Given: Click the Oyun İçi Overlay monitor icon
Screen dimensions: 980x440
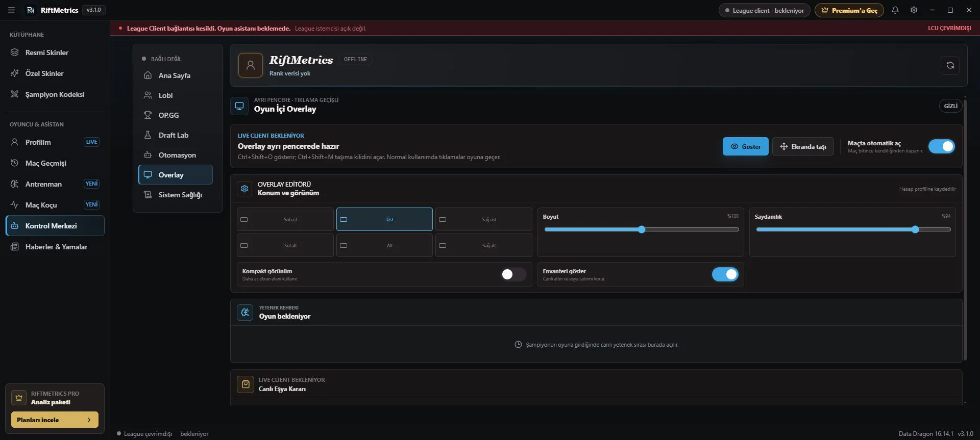Looking at the screenshot, I should click(239, 106).
